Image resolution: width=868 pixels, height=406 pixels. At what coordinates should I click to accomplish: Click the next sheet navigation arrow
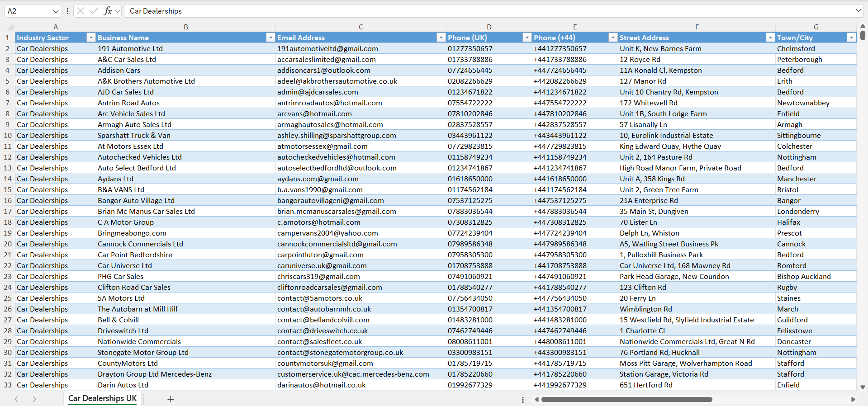pos(34,399)
